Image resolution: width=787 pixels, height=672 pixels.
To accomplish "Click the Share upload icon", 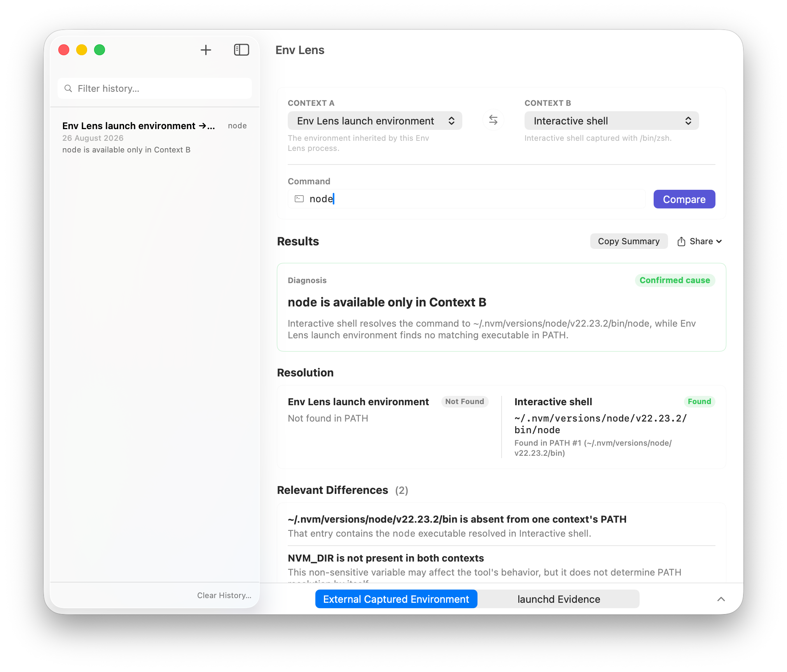I will [x=681, y=241].
